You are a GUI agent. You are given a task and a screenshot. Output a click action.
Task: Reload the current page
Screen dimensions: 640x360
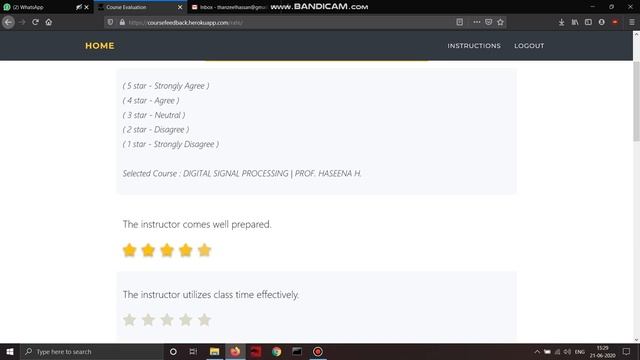36,22
